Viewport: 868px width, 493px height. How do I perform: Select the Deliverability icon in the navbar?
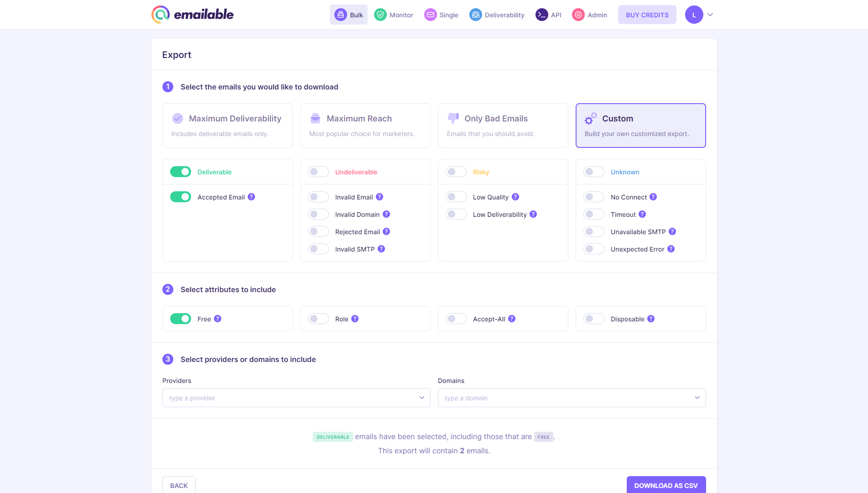pos(476,14)
